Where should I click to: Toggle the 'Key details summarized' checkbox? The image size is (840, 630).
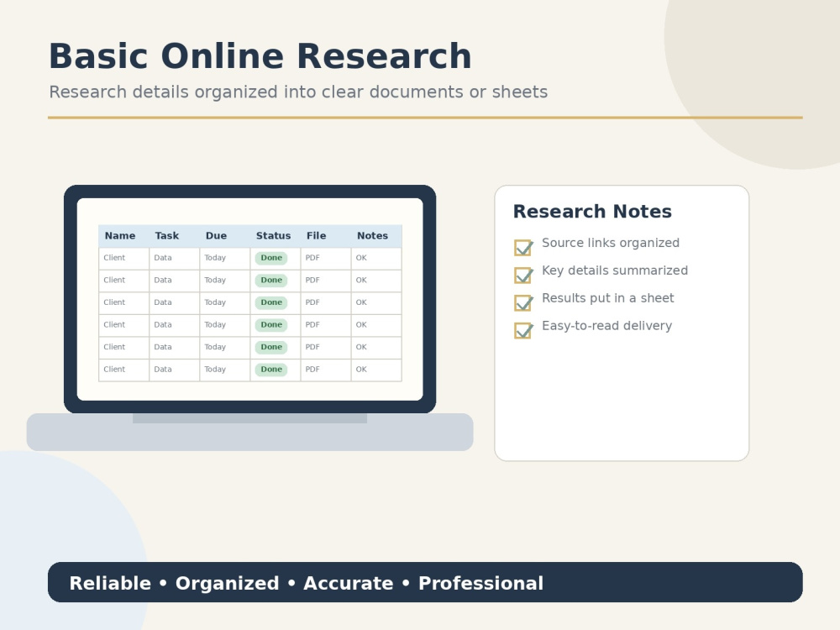click(522, 276)
